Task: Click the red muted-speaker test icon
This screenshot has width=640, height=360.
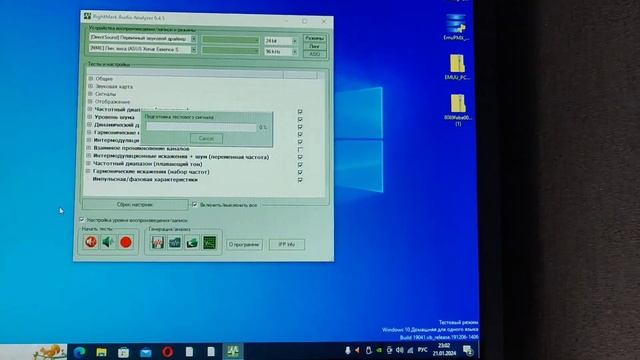Action: 91,242
